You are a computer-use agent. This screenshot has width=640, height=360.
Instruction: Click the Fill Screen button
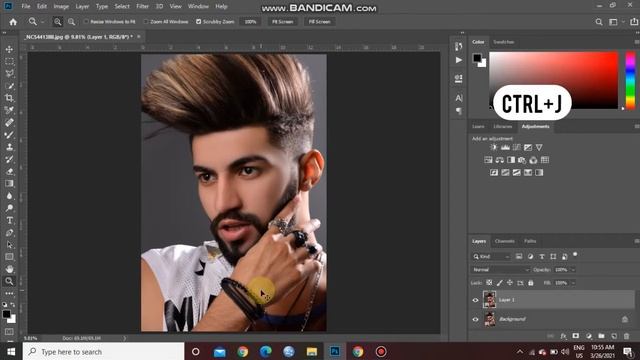tap(319, 22)
